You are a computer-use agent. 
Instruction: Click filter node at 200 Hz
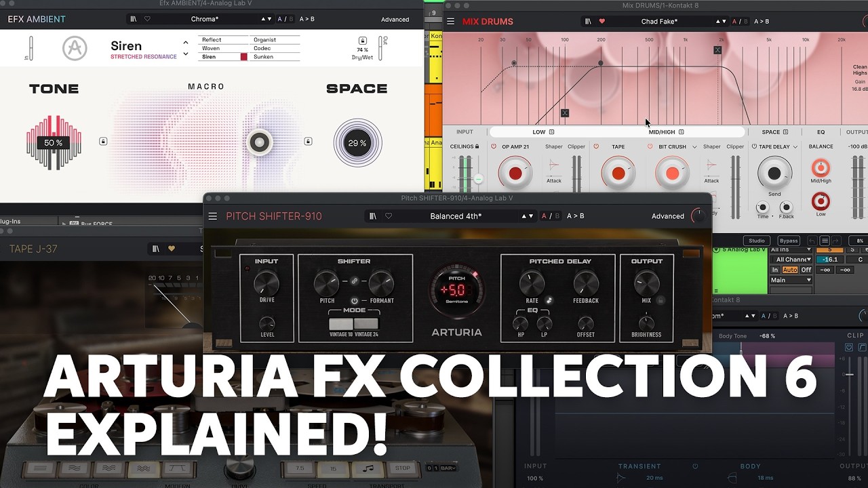pyautogui.click(x=600, y=63)
